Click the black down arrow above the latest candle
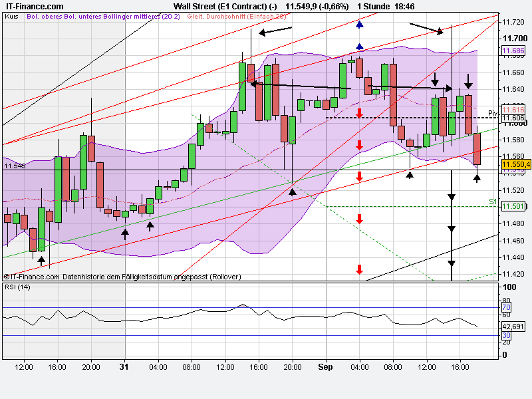532x399 pixels. (x=467, y=82)
